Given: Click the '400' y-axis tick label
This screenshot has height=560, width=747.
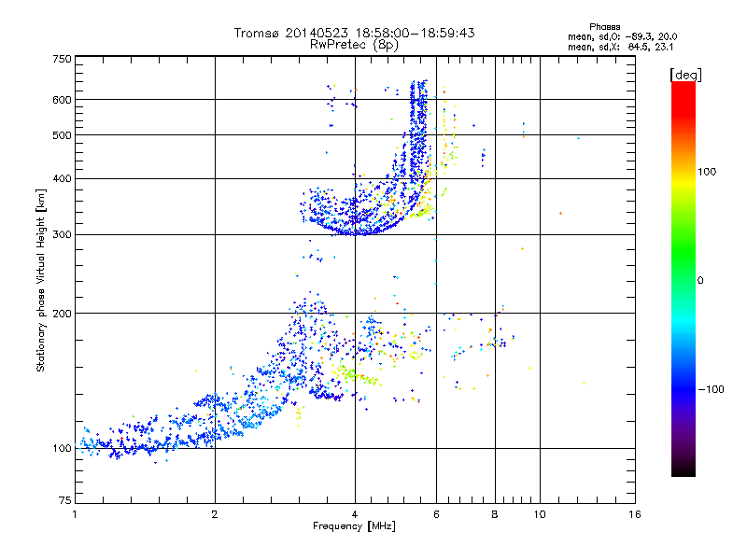Looking at the screenshot, I should coord(63,178).
